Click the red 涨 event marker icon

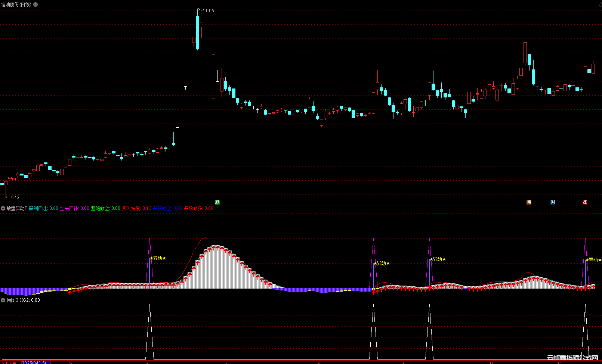[585, 202]
